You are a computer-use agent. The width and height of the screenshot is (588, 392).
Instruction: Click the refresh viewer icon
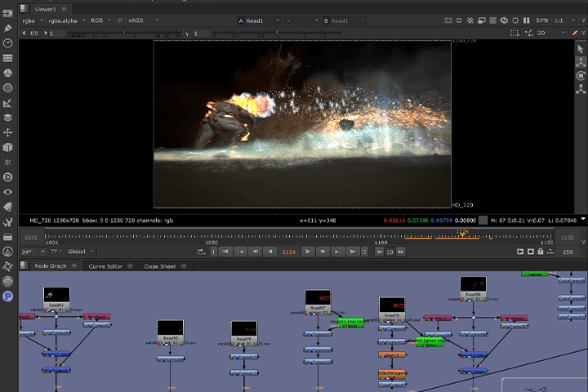(x=504, y=20)
